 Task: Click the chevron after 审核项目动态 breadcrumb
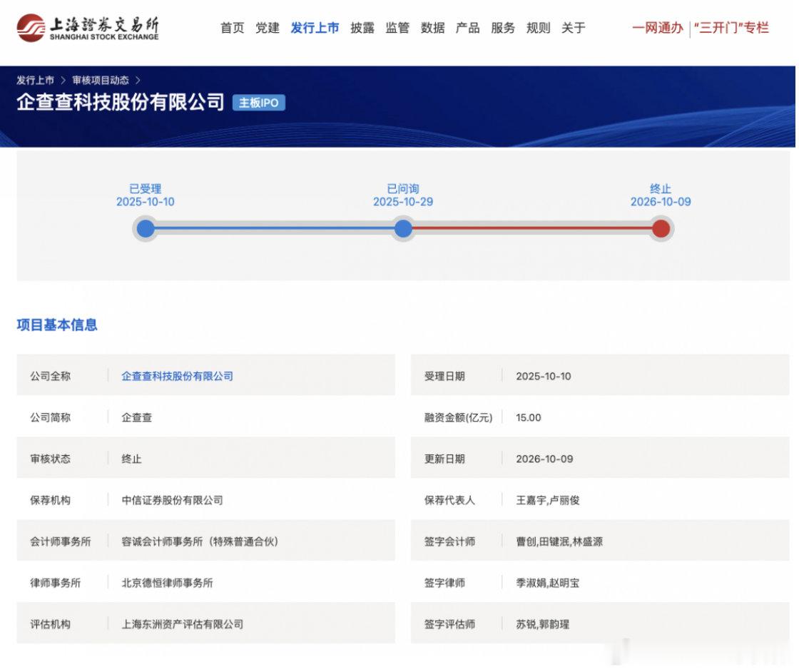(x=138, y=80)
